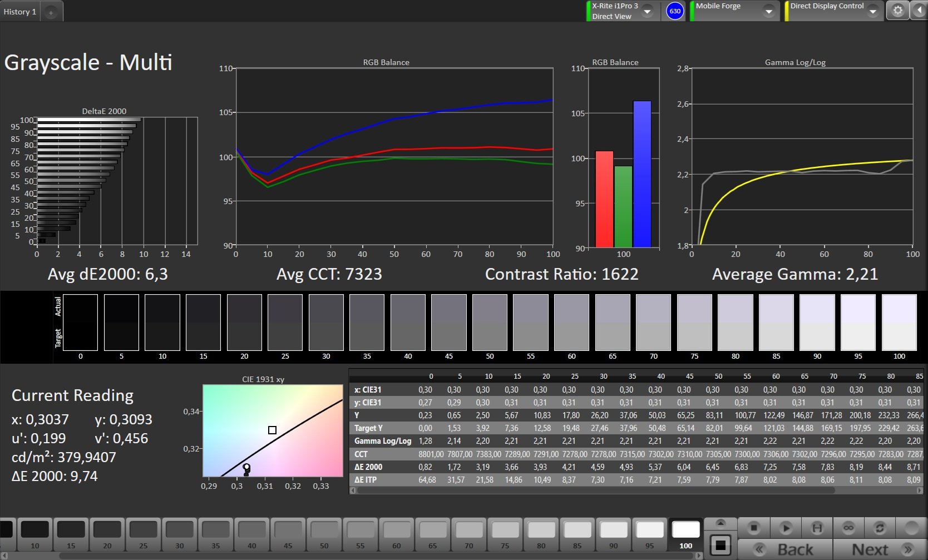Select the 100 percent white patch
Screen dimensions: 928x560
pyautogui.click(x=686, y=534)
